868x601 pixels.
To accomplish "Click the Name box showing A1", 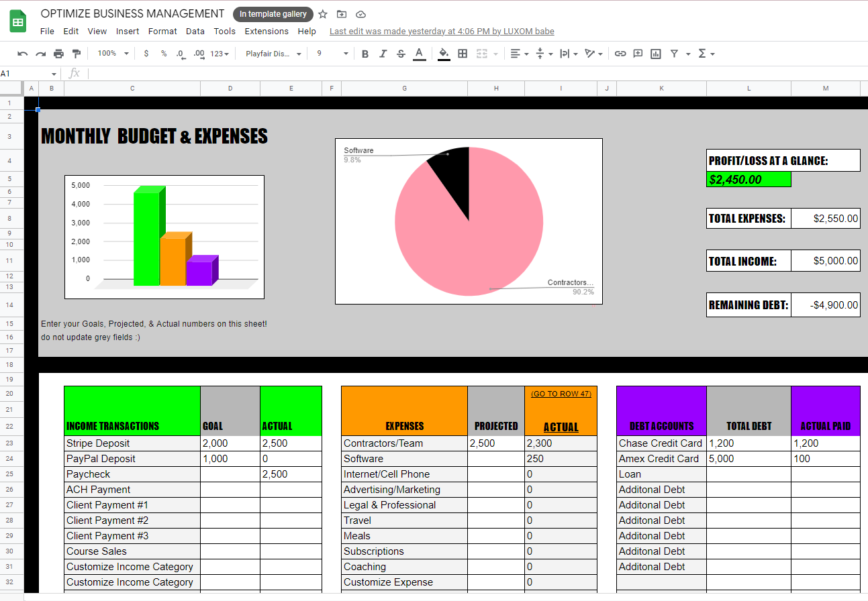I will [x=27, y=73].
